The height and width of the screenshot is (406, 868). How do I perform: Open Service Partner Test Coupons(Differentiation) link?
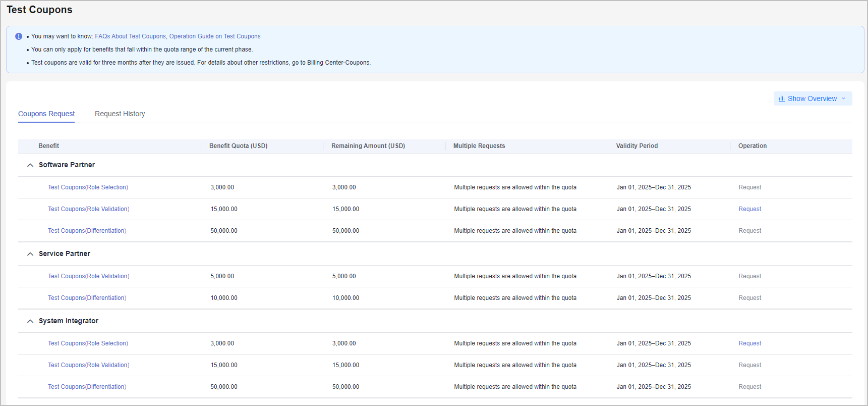tap(87, 298)
